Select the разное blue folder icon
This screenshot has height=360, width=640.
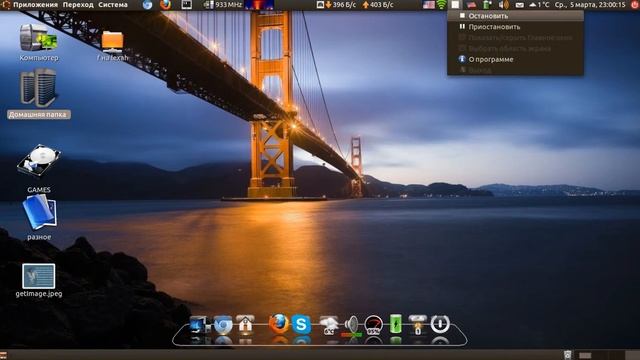[x=39, y=212]
